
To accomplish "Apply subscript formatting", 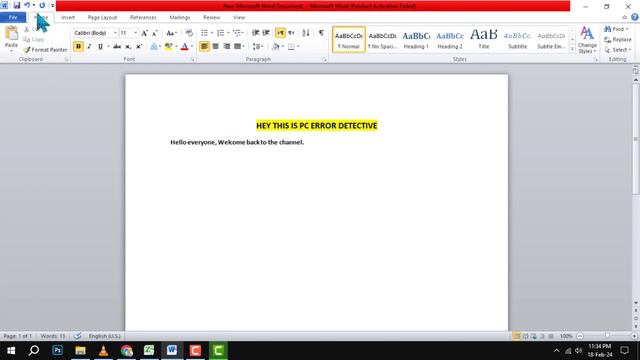I will [x=128, y=47].
